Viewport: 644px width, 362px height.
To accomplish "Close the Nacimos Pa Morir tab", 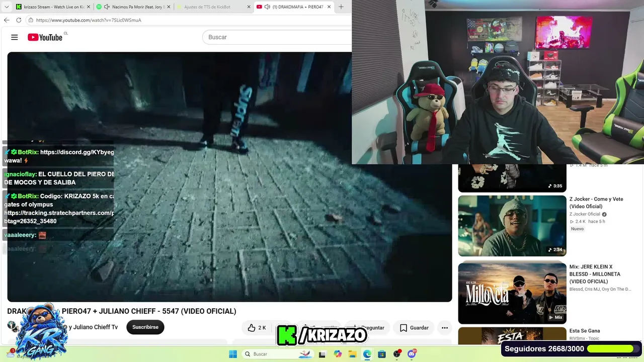I will (x=169, y=7).
